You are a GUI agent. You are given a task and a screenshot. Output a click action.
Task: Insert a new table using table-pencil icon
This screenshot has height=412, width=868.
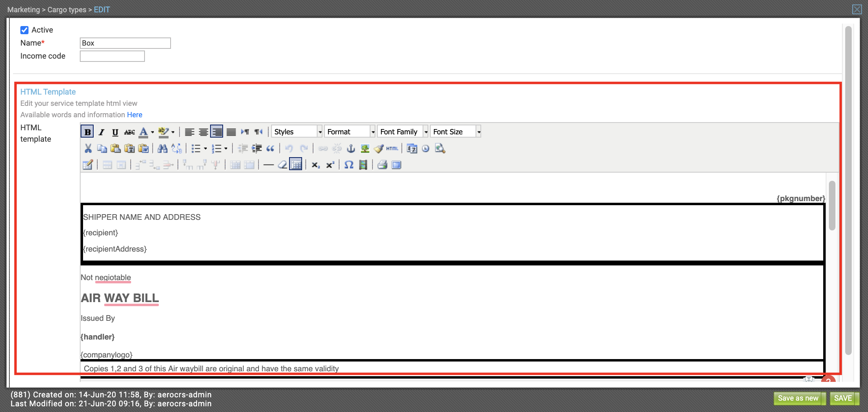tap(88, 165)
